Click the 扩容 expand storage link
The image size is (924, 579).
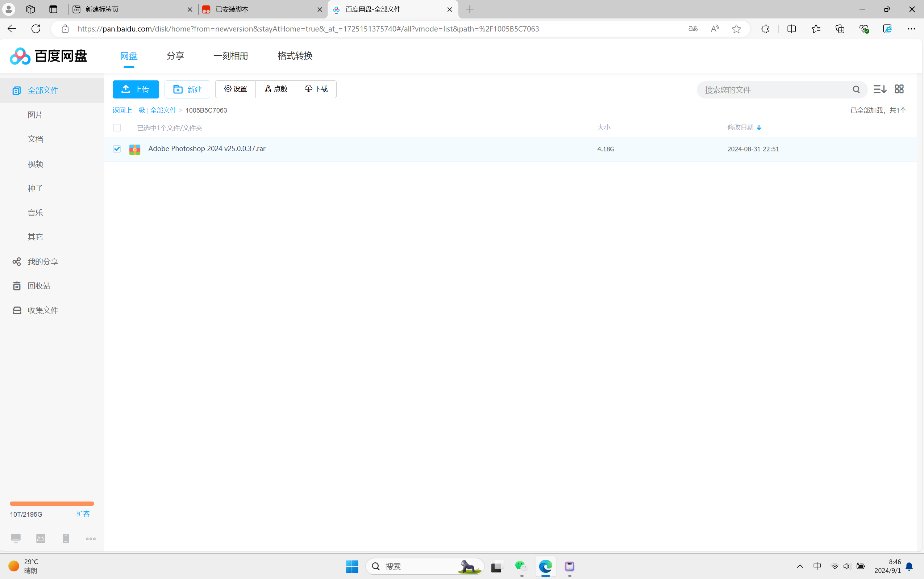tap(83, 513)
